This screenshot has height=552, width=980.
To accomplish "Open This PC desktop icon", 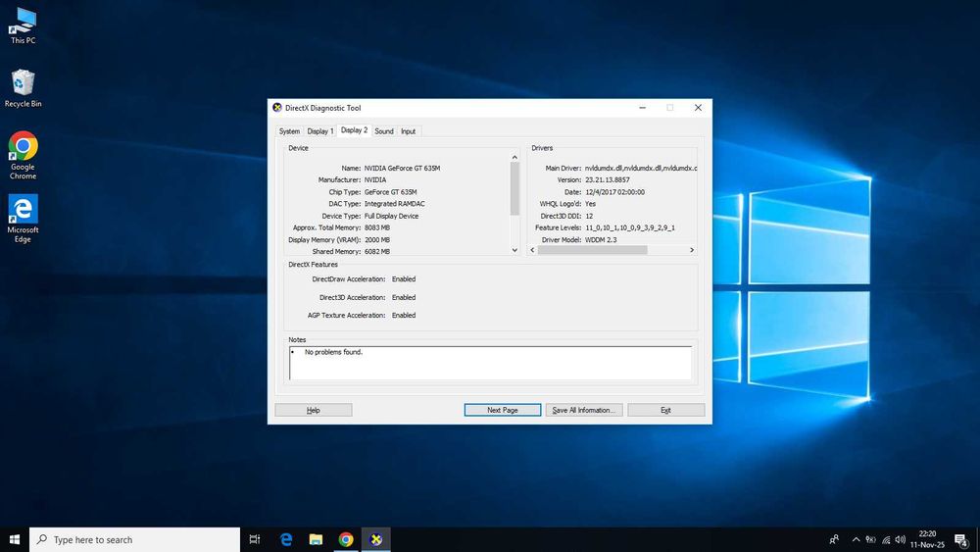I will 23,25.
